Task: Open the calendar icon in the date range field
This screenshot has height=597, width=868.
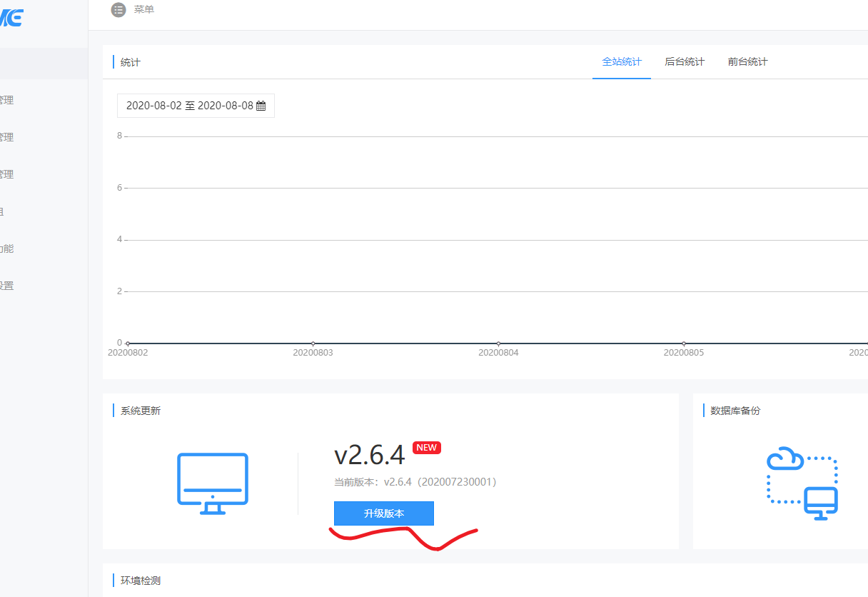Action: tap(261, 106)
